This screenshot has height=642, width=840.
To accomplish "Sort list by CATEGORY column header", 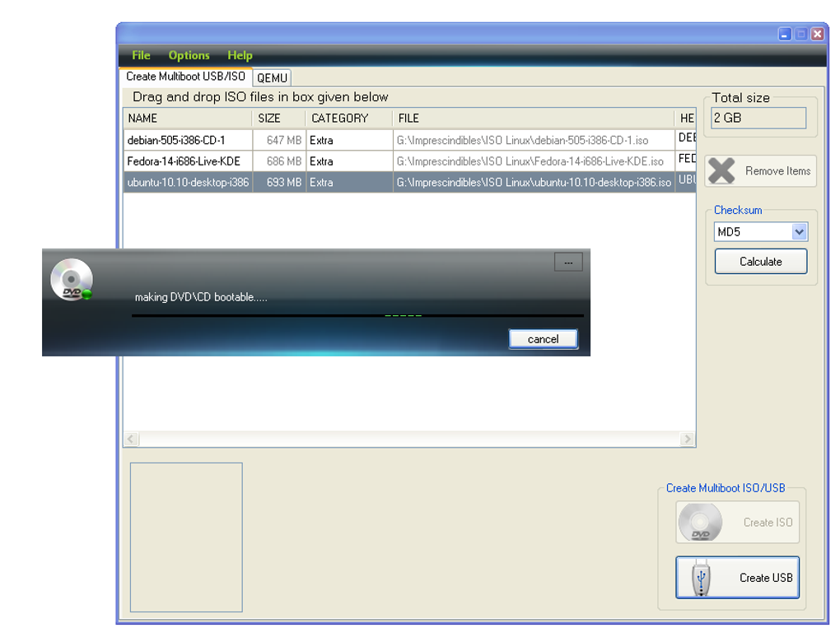I will click(x=349, y=119).
